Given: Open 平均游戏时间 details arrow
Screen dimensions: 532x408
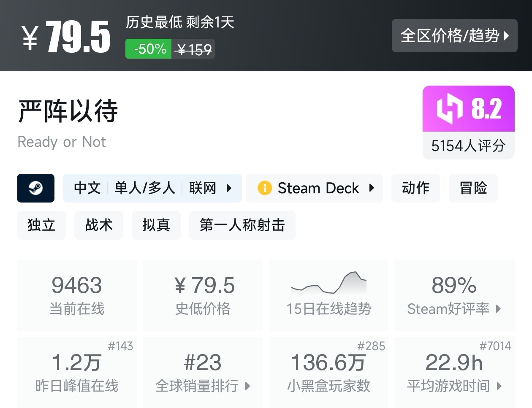Looking at the screenshot, I should pyautogui.click(x=499, y=386).
